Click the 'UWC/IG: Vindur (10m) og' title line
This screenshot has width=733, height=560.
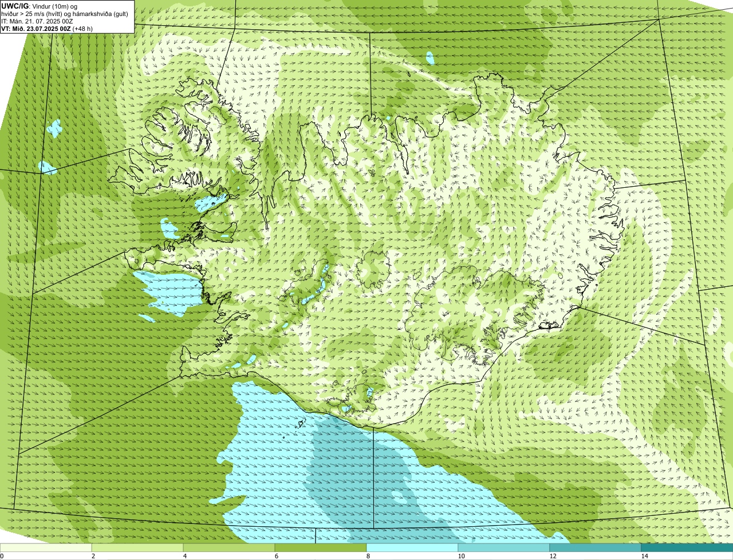click(40, 6)
